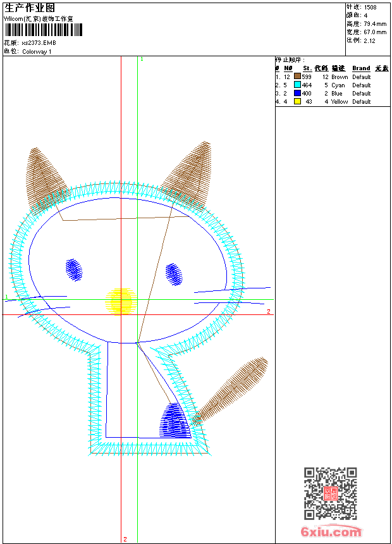This screenshot has width=392, height=544.
Task: Select the 'Cyan' description text
Action: (338, 85)
